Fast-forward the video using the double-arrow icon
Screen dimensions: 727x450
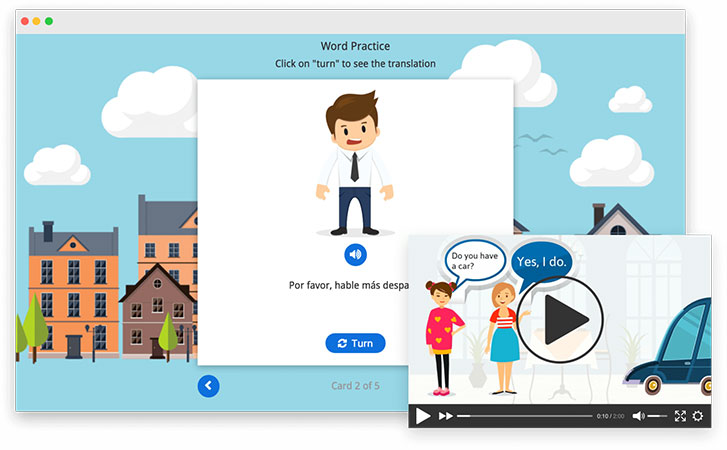(446, 416)
